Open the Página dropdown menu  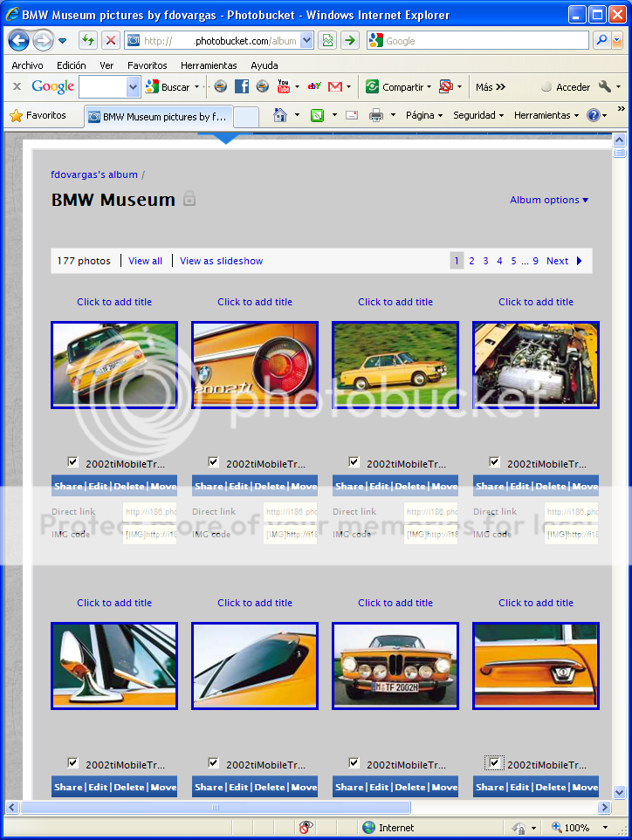[423, 115]
